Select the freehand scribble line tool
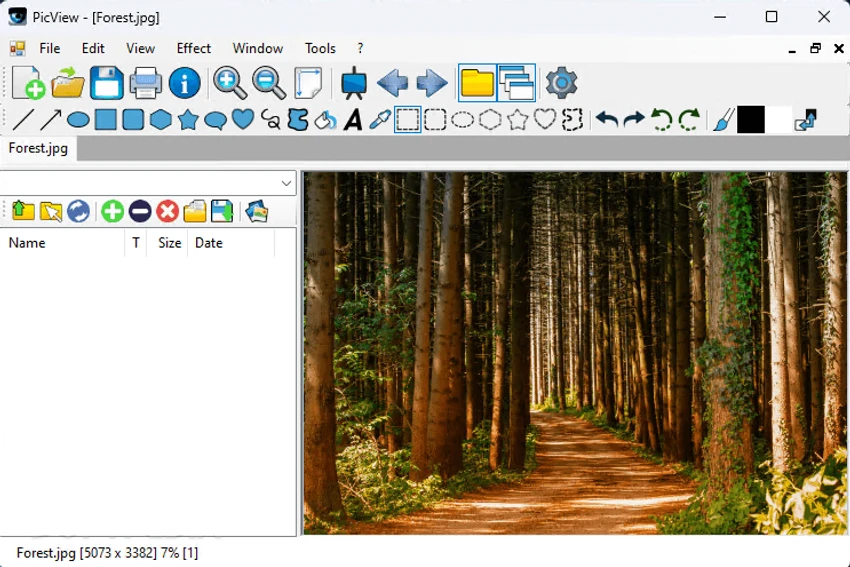 click(x=271, y=120)
